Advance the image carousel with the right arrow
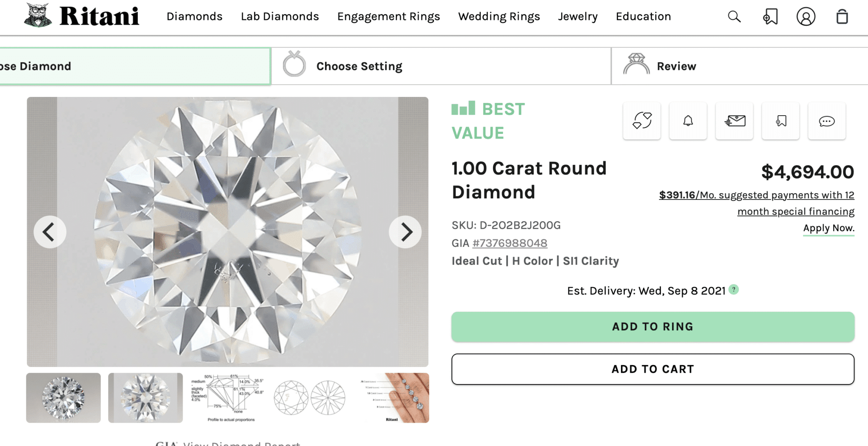 click(405, 232)
